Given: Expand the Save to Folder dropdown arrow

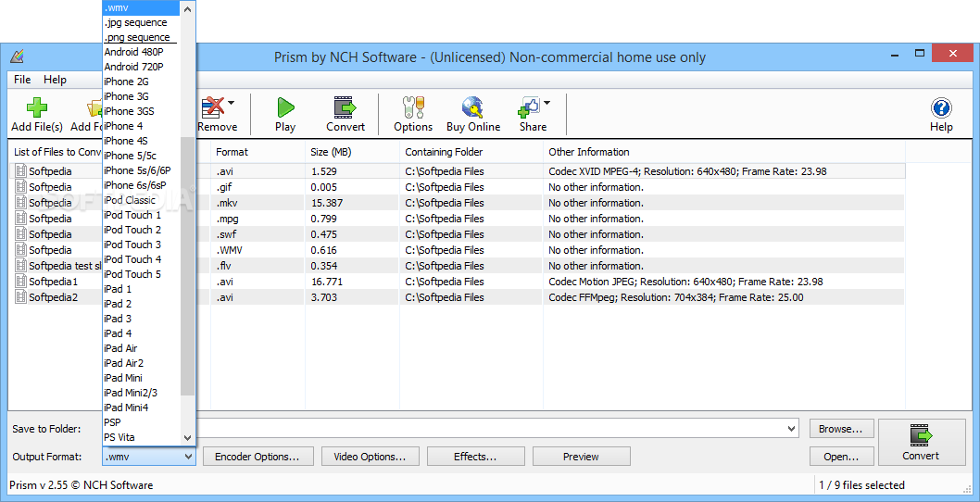Looking at the screenshot, I should pos(792,429).
